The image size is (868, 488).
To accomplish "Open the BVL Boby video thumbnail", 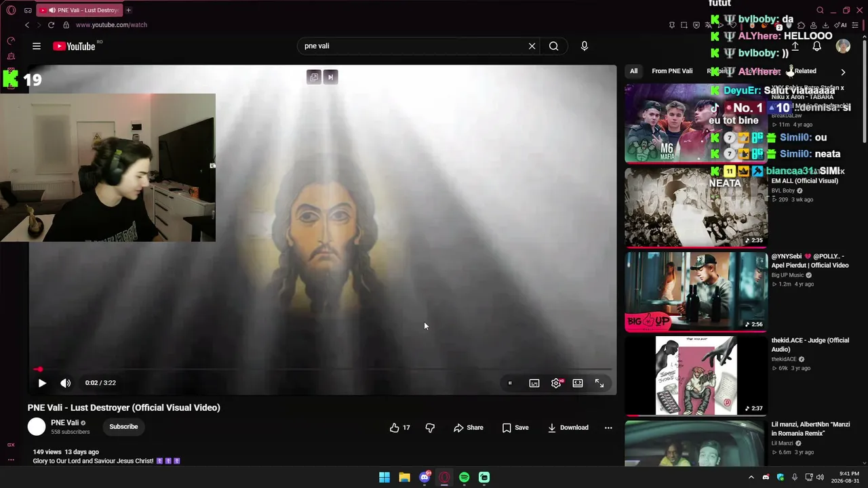I will [x=696, y=207].
